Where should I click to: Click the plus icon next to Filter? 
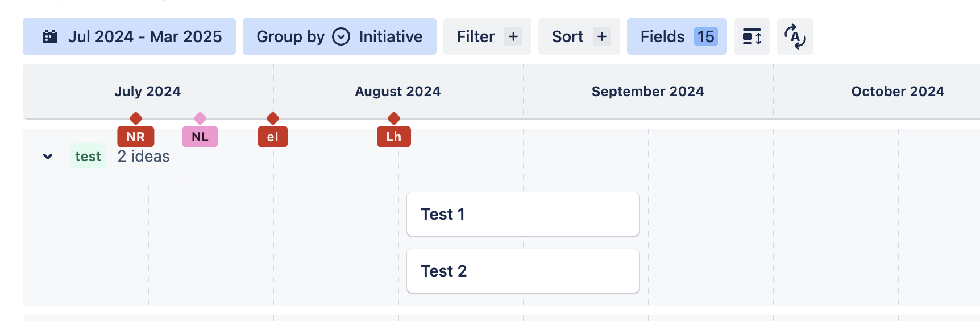point(513,36)
